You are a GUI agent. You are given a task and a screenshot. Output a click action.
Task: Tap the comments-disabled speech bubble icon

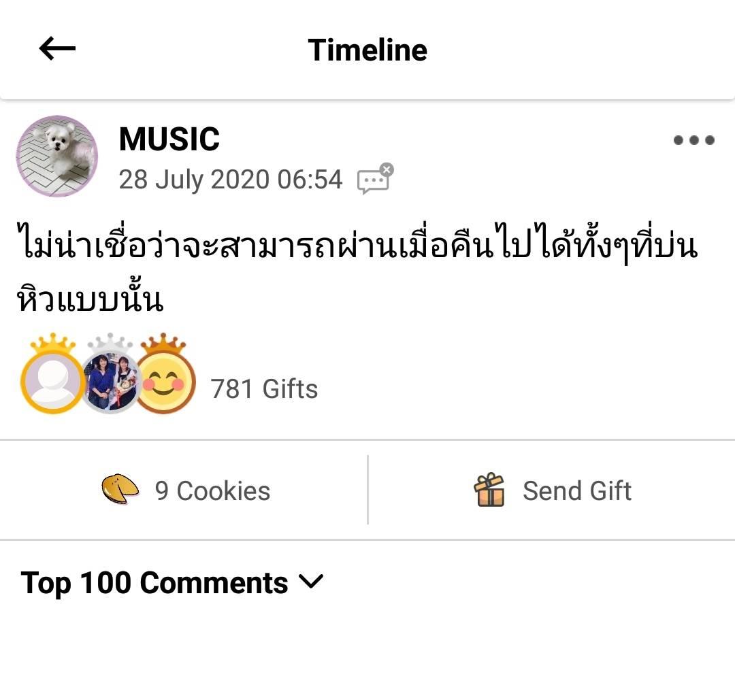coord(376,178)
